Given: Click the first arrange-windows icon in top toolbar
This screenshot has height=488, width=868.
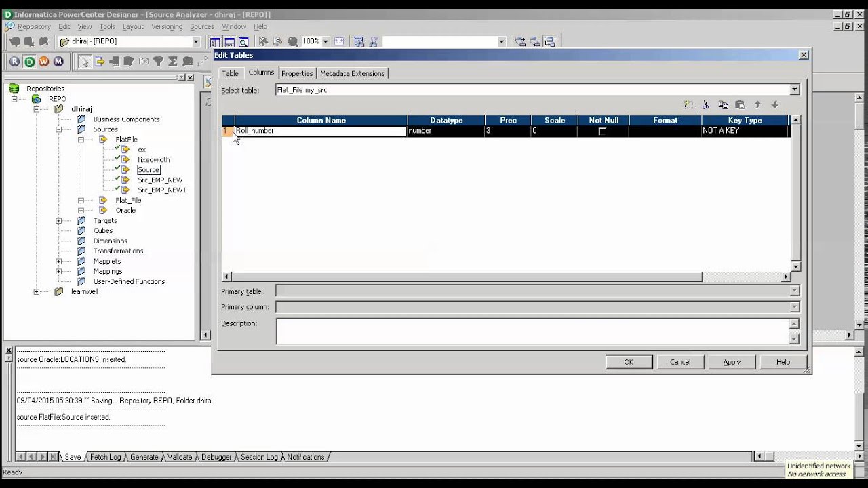Looking at the screenshot, I should click(x=520, y=41).
